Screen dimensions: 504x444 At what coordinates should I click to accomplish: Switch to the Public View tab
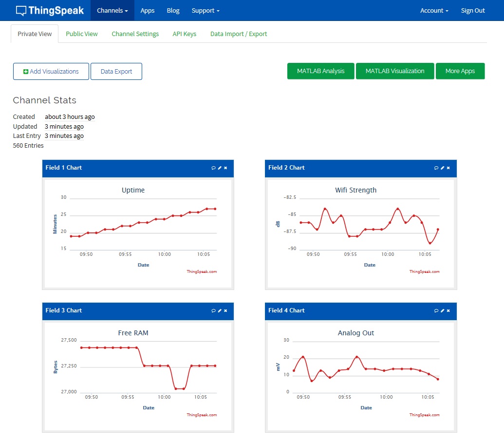tap(82, 34)
